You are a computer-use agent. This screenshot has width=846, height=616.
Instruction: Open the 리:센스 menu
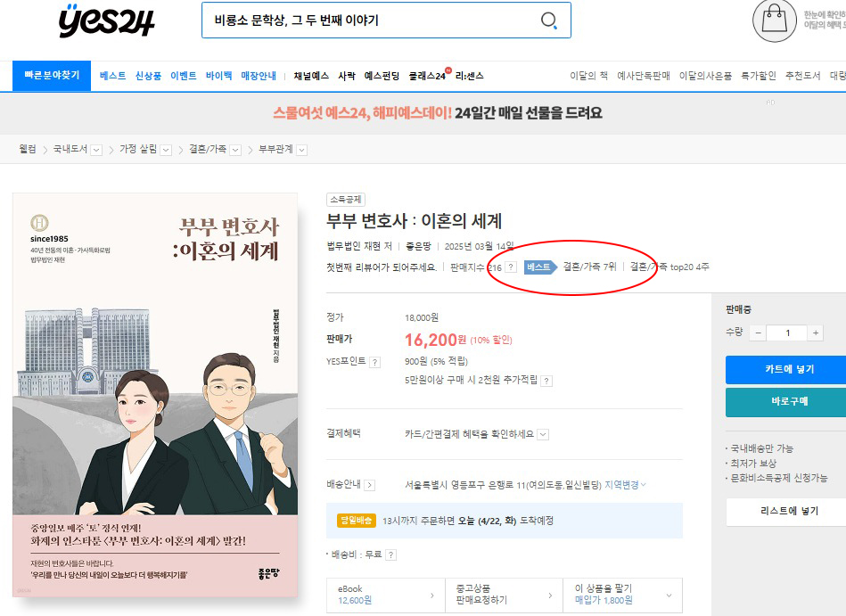tap(470, 76)
